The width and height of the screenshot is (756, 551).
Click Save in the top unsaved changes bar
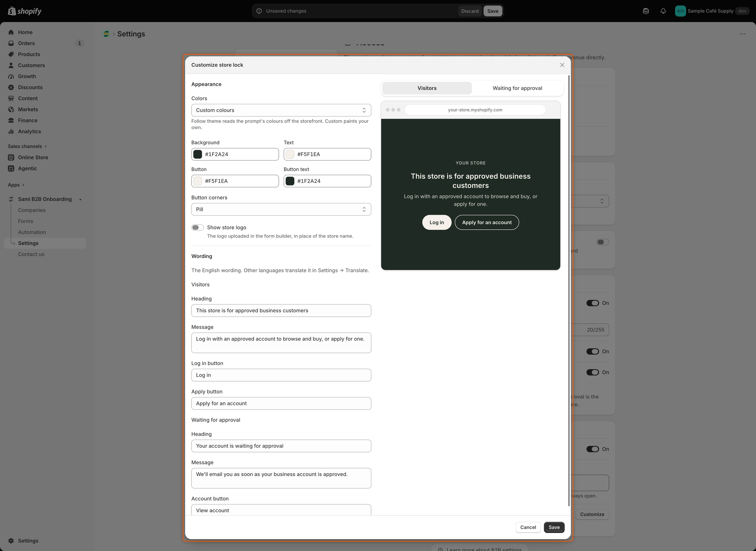[x=492, y=11]
